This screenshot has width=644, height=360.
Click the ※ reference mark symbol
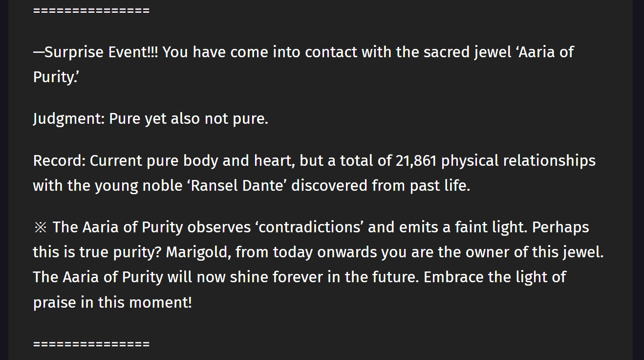pyautogui.click(x=40, y=227)
